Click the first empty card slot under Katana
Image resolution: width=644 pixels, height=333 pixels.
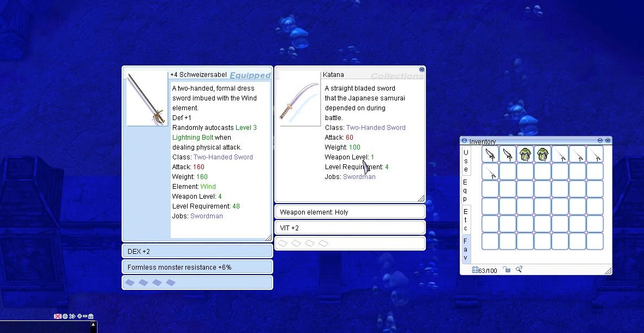pyautogui.click(x=282, y=243)
